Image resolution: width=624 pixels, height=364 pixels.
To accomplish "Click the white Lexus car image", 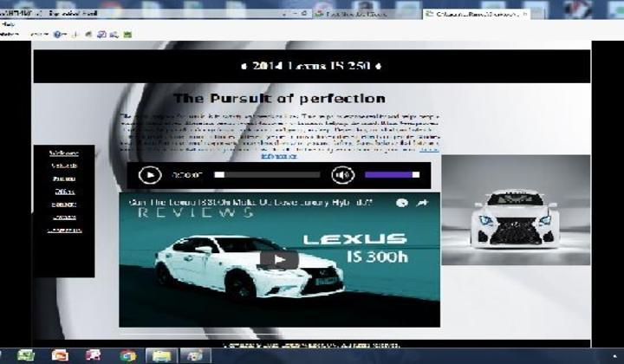I will pos(516,210).
